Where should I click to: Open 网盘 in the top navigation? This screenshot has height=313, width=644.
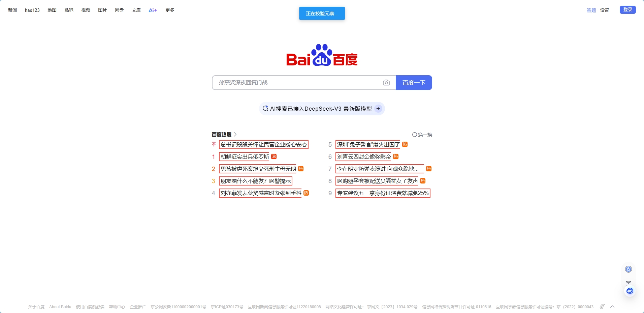[119, 10]
